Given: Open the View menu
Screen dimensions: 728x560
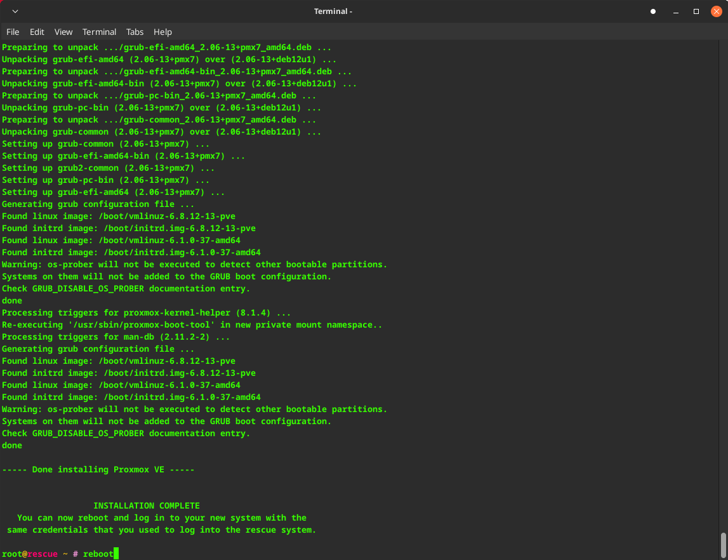Looking at the screenshot, I should click(x=63, y=32).
